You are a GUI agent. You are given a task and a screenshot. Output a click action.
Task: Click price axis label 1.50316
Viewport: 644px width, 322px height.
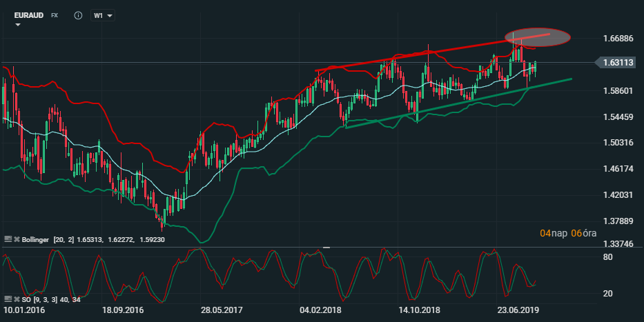click(x=618, y=143)
